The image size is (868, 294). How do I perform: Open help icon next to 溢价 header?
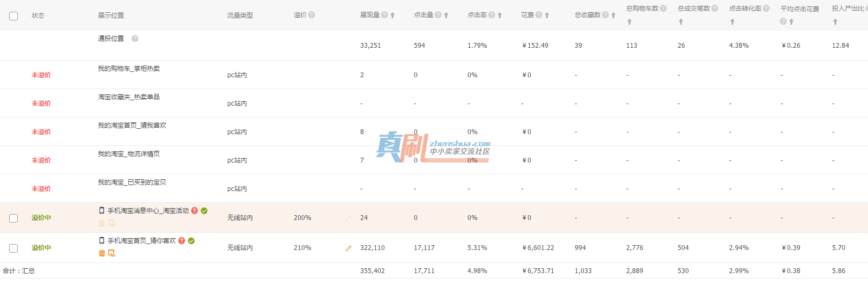pos(311,15)
